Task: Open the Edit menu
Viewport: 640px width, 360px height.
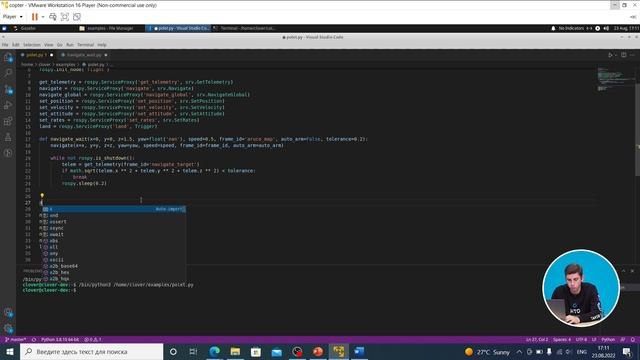Action: [x=16, y=45]
